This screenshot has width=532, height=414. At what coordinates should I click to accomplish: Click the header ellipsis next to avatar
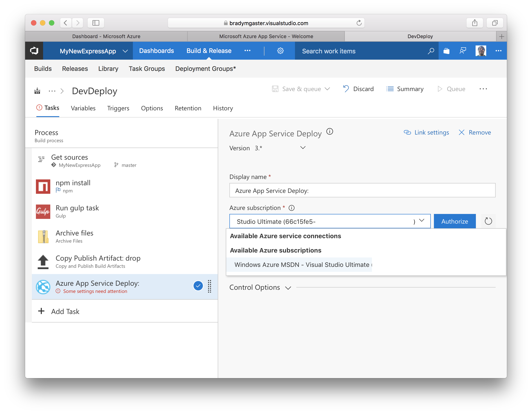498,51
